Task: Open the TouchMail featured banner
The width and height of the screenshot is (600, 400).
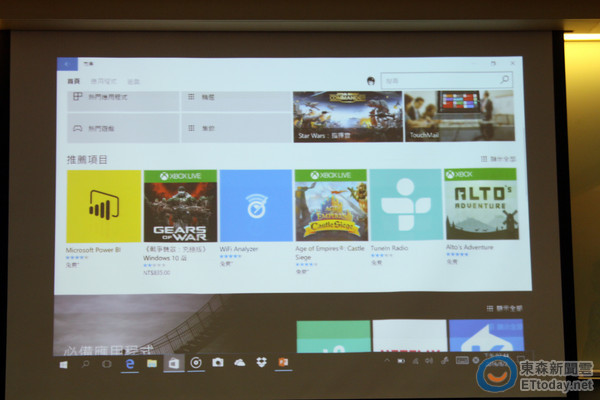Action: tap(460, 116)
